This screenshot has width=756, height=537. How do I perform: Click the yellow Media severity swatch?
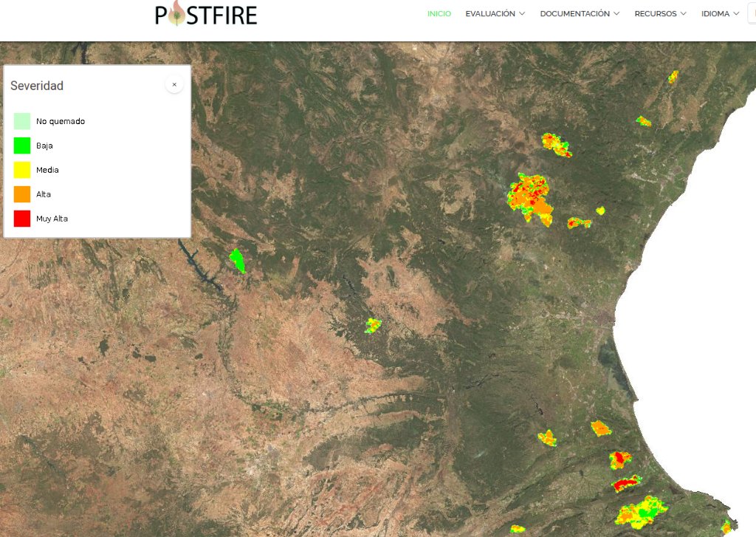[x=22, y=170]
